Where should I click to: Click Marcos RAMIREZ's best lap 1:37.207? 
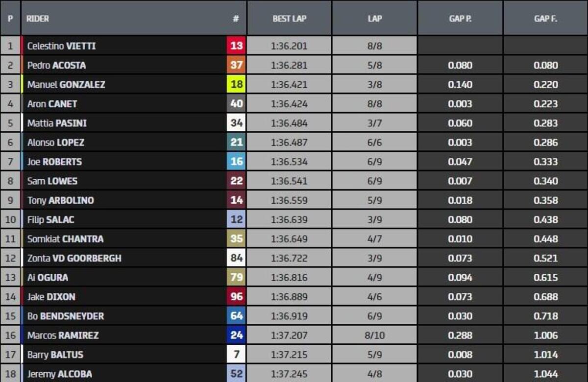click(x=289, y=335)
